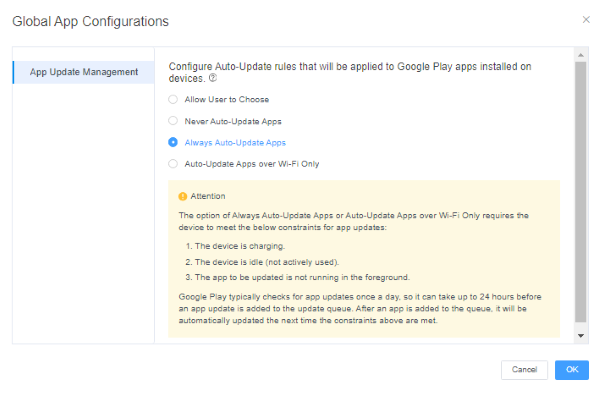Click the vertical scrollbar thumb

pos(580,192)
